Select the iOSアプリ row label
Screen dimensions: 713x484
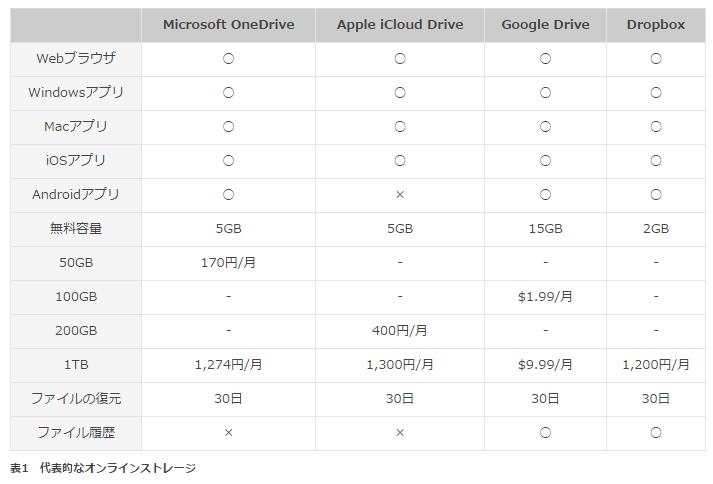point(76,161)
